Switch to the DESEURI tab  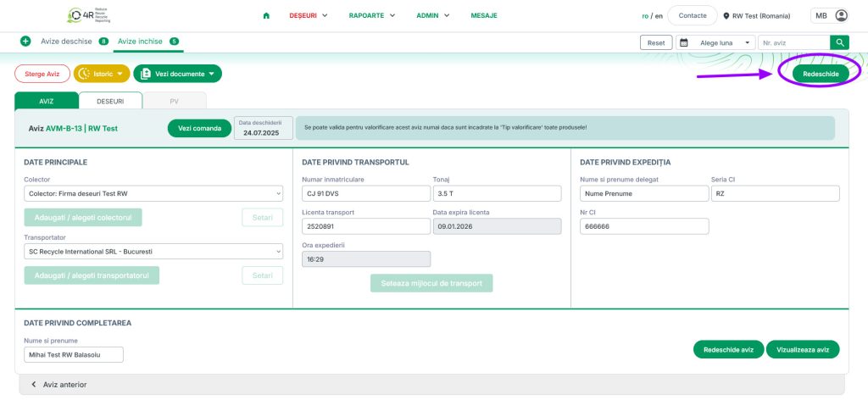click(x=110, y=101)
